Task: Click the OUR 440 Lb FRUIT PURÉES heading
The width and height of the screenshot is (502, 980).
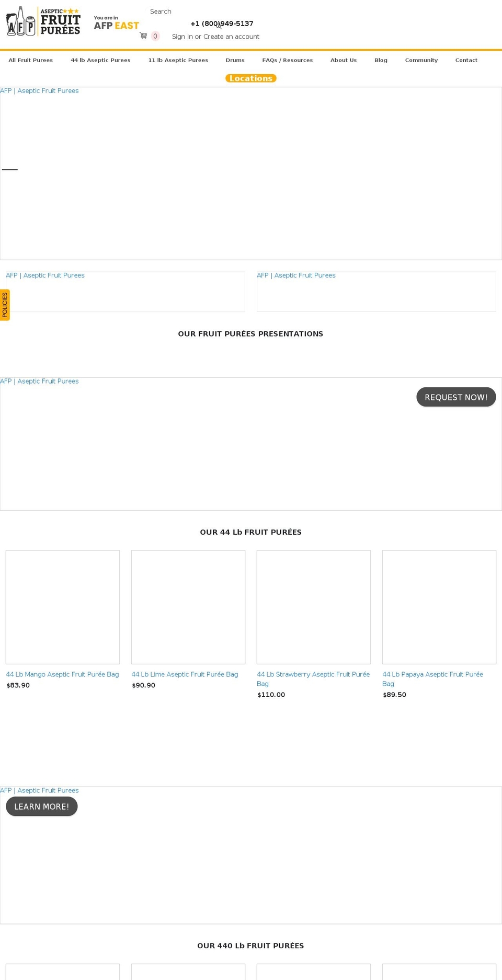Action: 251,946
